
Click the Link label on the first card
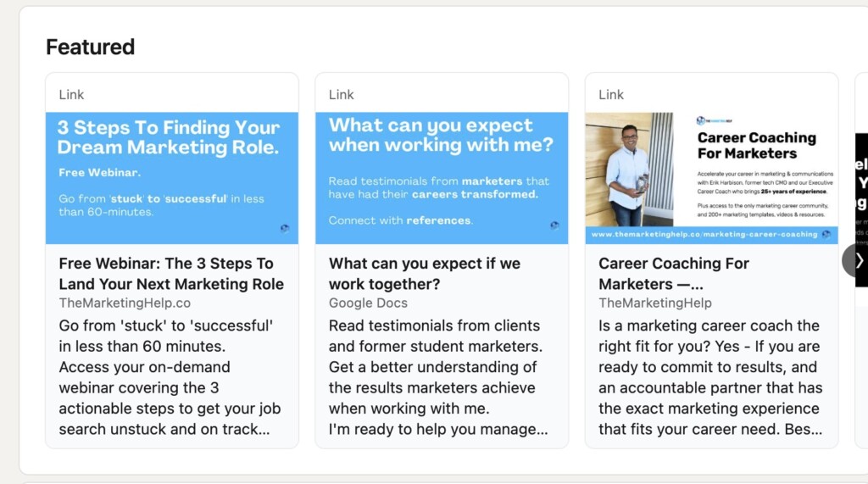[71, 95]
